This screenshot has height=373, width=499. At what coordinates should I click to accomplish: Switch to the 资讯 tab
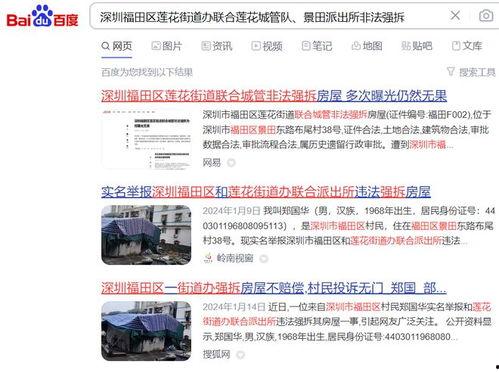[x=217, y=46]
